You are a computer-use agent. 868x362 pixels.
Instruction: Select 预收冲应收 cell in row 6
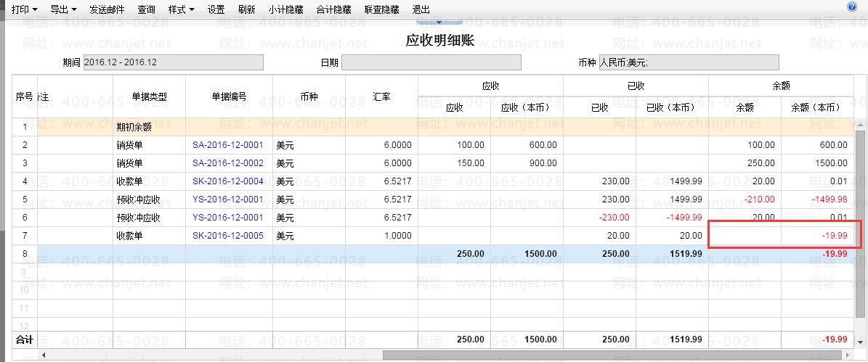coord(150,217)
